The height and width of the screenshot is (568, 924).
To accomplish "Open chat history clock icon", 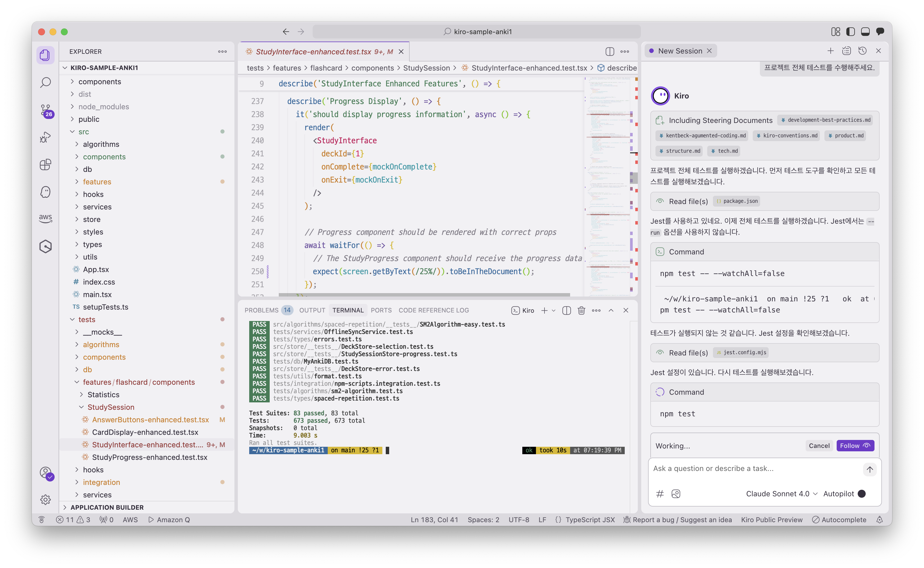I will click(x=863, y=51).
